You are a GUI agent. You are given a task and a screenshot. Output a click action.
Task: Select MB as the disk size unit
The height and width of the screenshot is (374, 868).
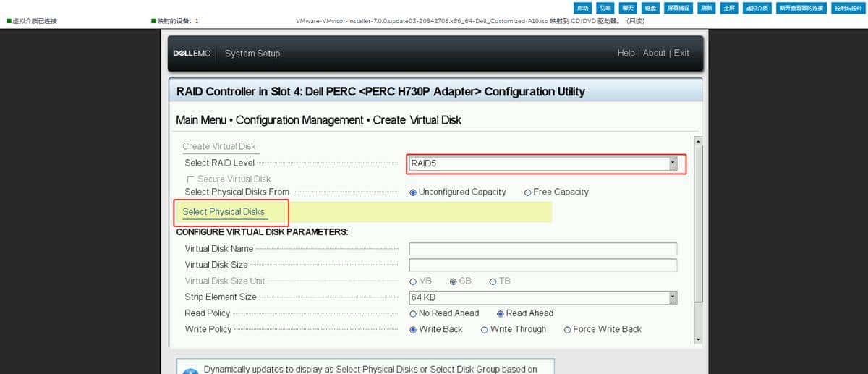413,281
